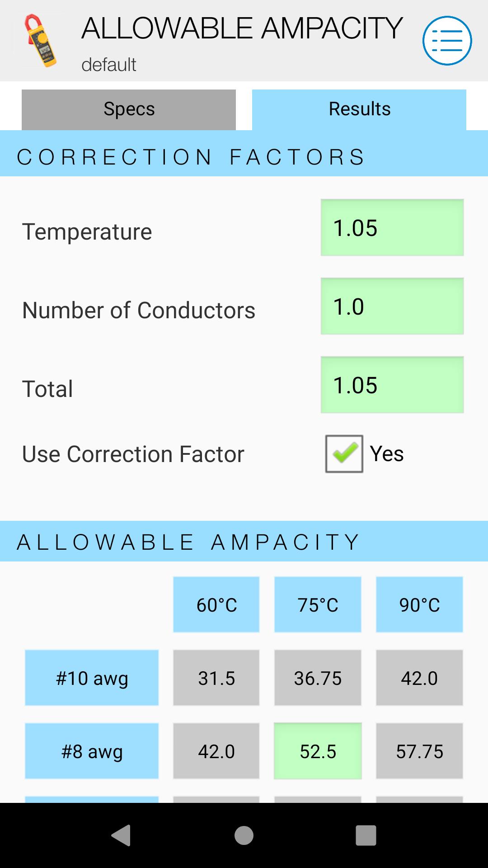Select the Results tab
488x868 pixels.
pos(359,109)
